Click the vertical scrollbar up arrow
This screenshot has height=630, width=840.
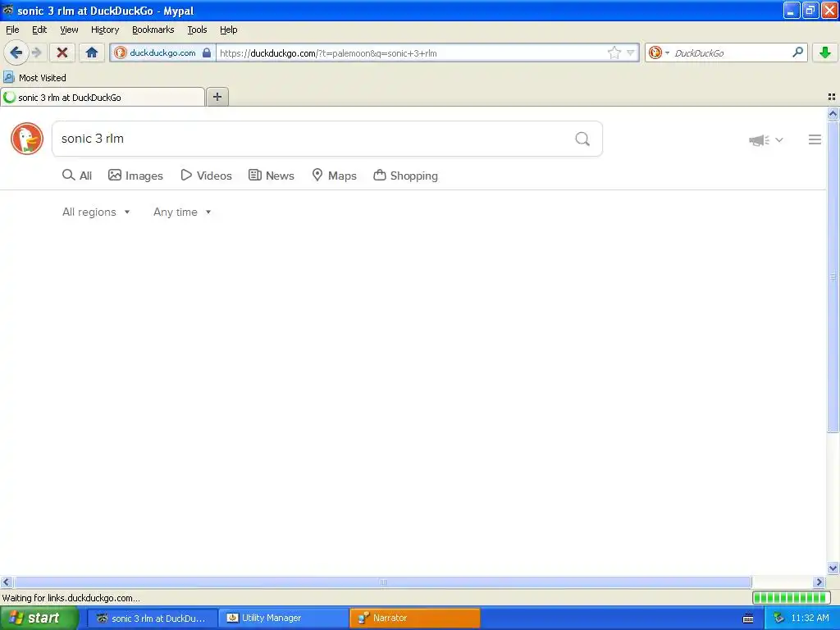(833, 113)
